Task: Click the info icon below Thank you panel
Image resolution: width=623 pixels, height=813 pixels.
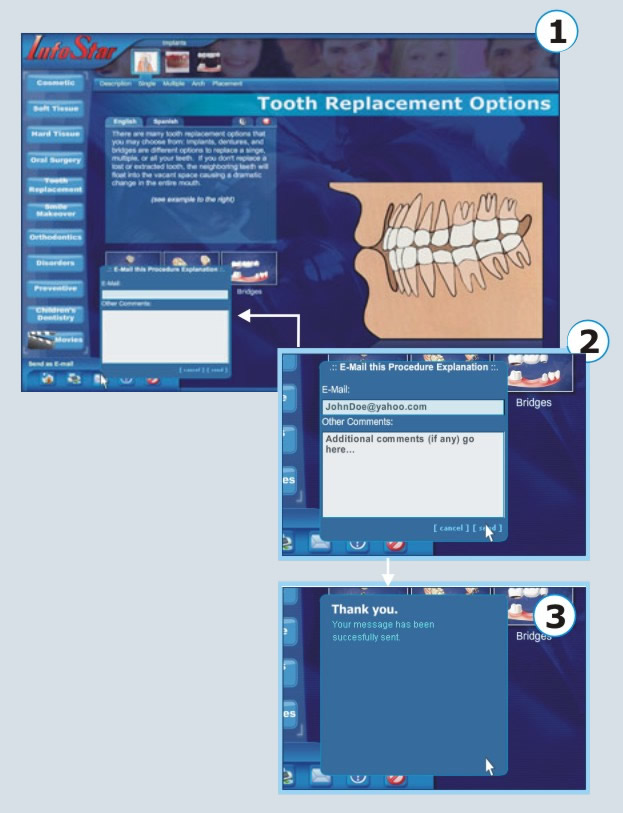Action: [x=358, y=779]
